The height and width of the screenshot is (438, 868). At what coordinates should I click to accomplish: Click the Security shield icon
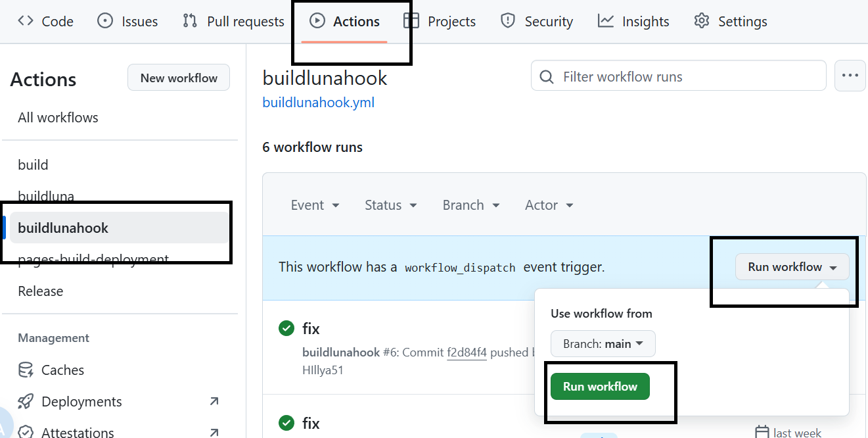[508, 20]
